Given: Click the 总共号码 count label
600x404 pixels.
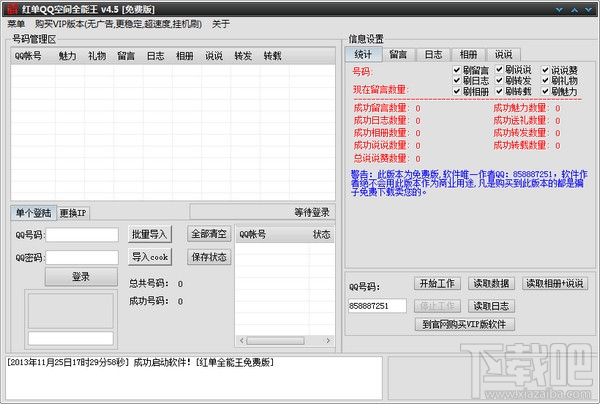Looking at the screenshot, I should (149, 283).
